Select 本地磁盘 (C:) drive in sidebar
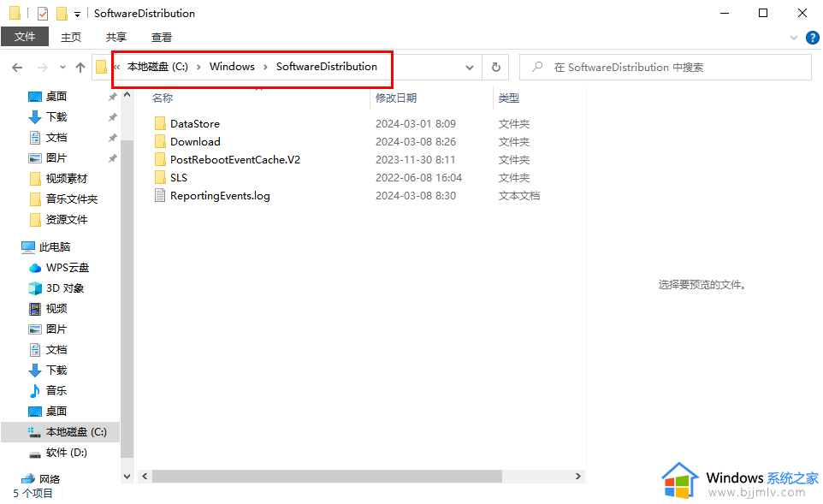Viewport: 823px width, 504px height. click(61, 432)
